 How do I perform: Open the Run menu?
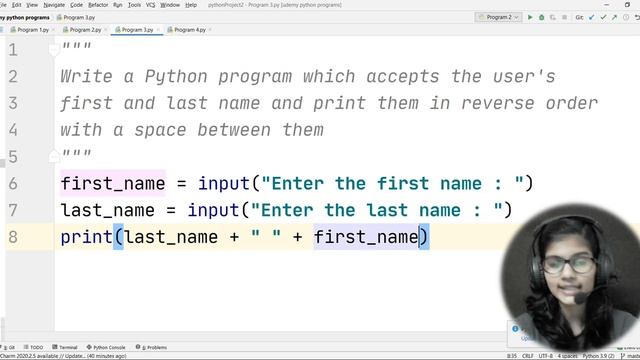[118, 5]
